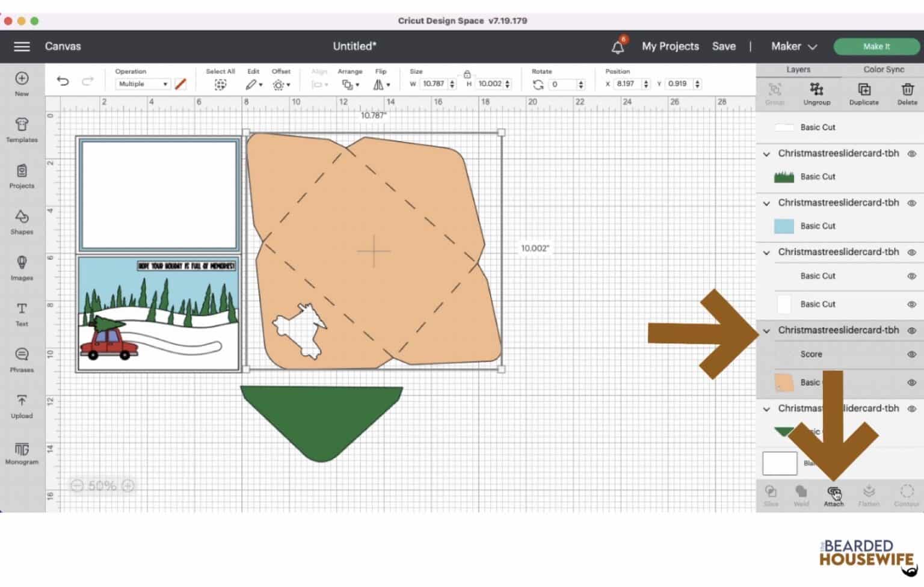Open the hamburger main menu

[x=22, y=47]
